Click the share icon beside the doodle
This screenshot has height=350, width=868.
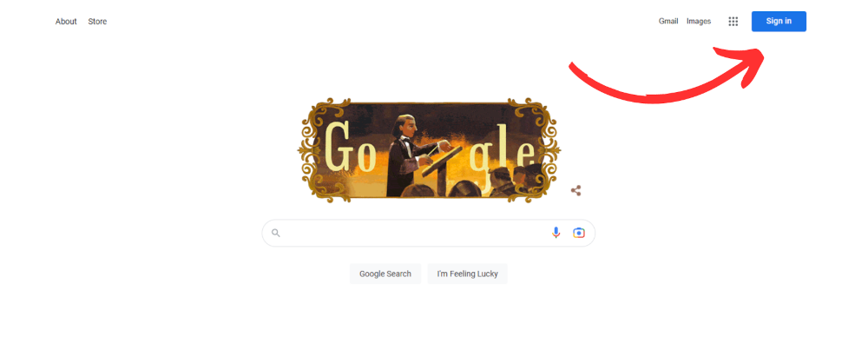tap(575, 190)
